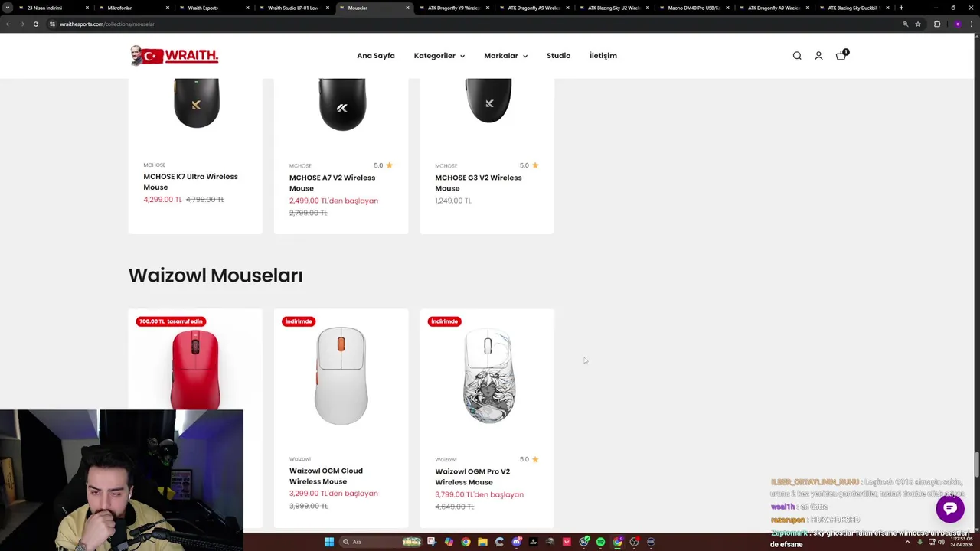The image size is (980, 551).
Task: Open the Studio menu item
Action: [558, 56]
